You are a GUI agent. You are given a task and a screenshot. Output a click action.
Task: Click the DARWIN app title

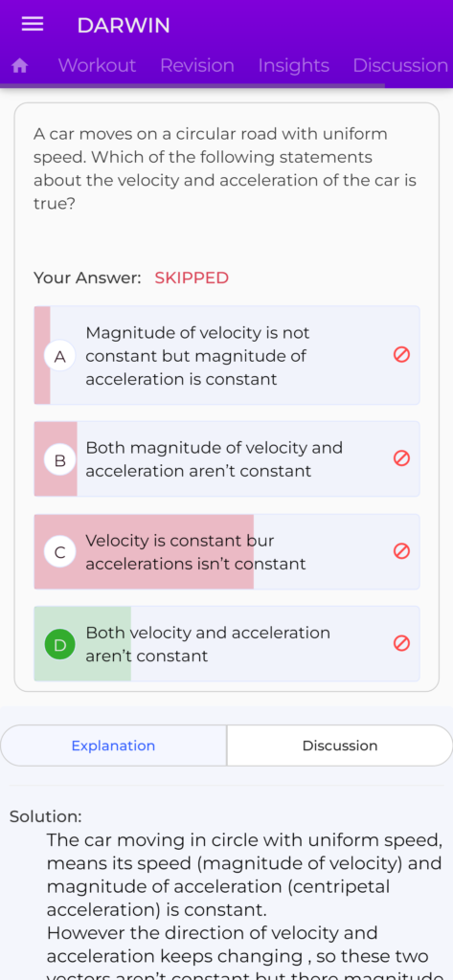tap(124, 26)
